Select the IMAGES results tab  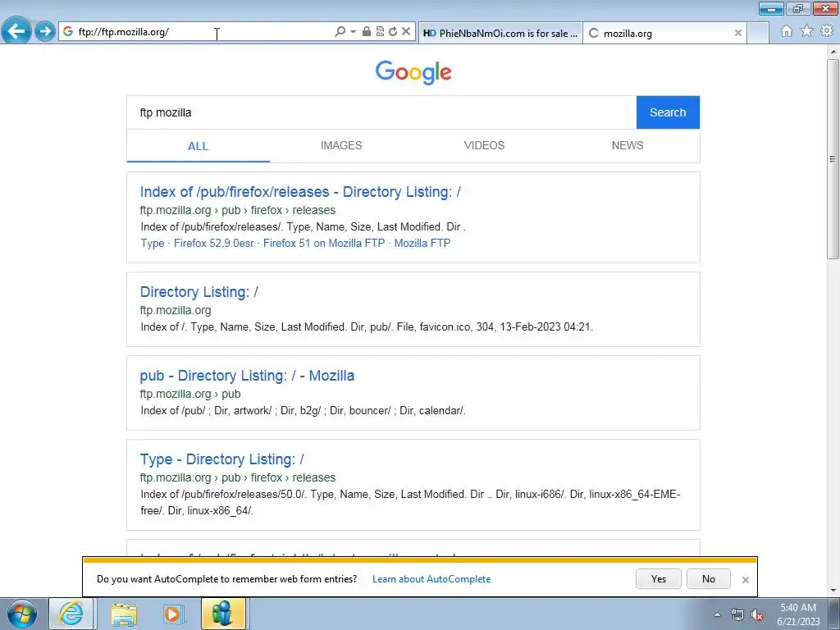pos(341,146)
